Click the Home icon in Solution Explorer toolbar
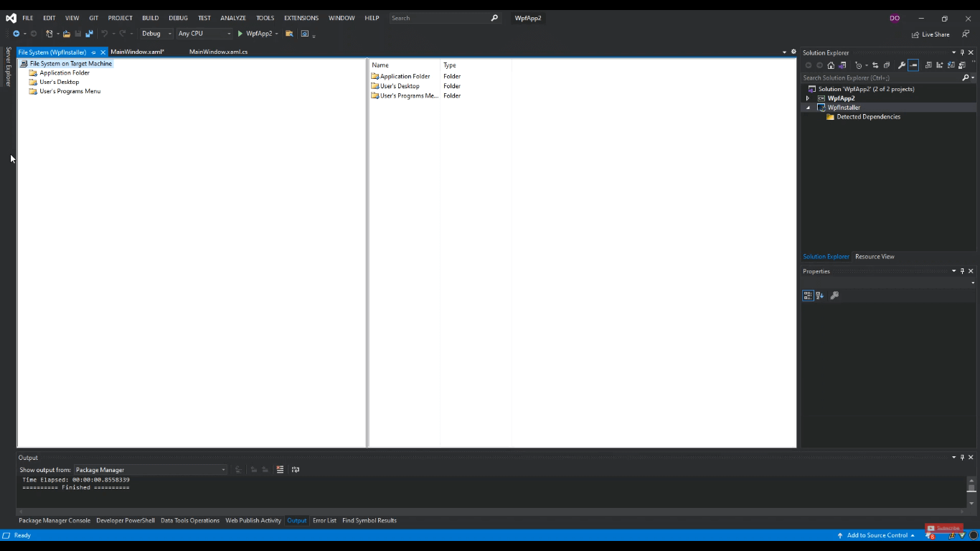 [831, 65]
